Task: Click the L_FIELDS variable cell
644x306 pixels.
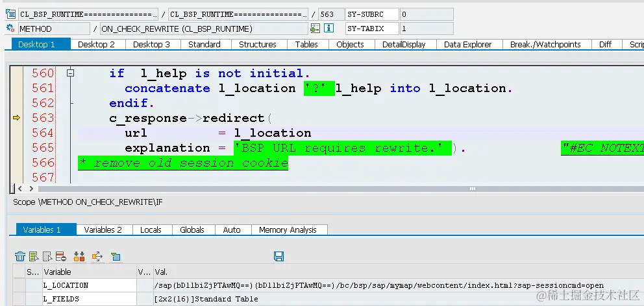Action: 89,299
